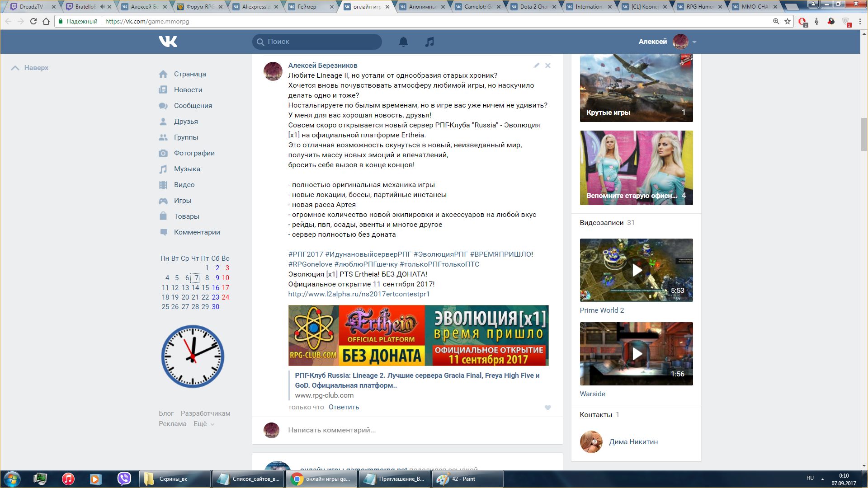Click the #RPGonelove hashtag
Viewport: 868px width, 488px height.
(x=310, y=264)
